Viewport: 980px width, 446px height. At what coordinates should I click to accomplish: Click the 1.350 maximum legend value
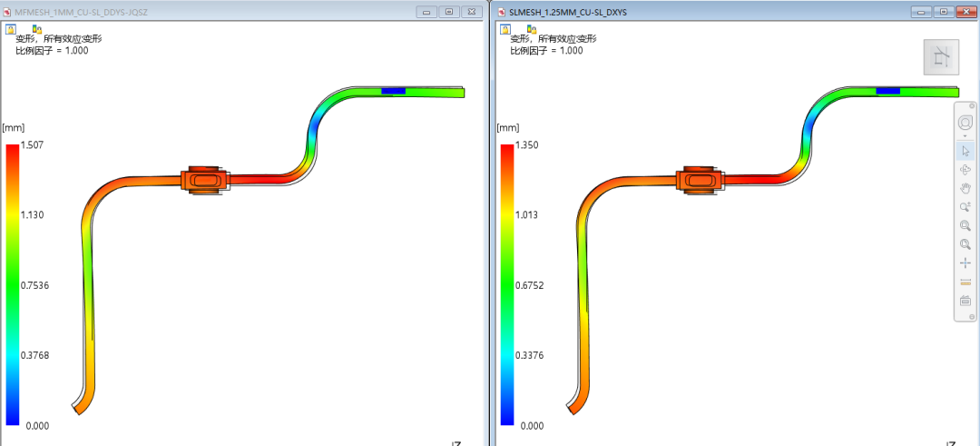[x=526, y=145]
